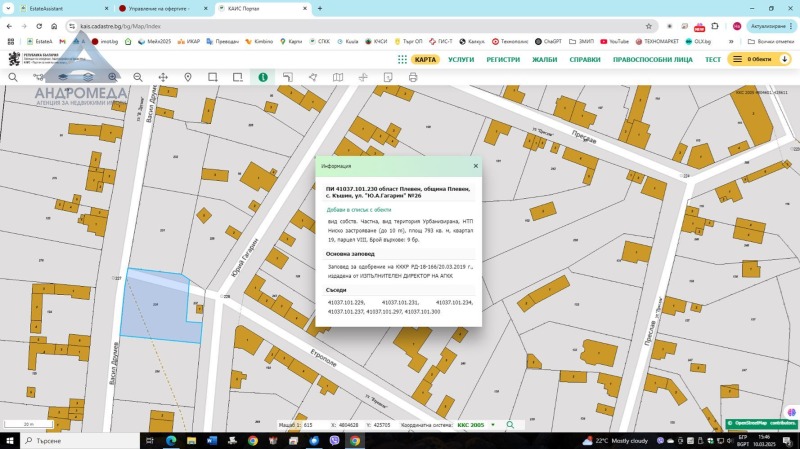This screenshot has height=449, width=800.
Task: Close the Информация popup
Action: 475,166
